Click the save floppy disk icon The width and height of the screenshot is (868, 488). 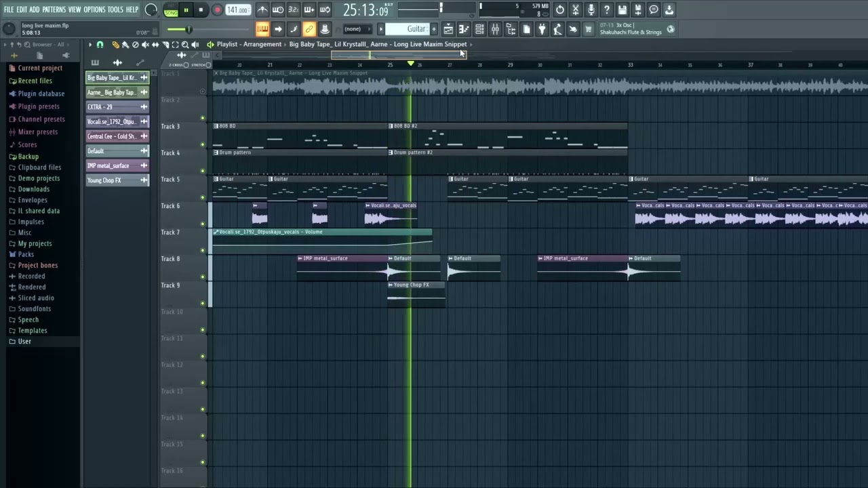point(623,9)
